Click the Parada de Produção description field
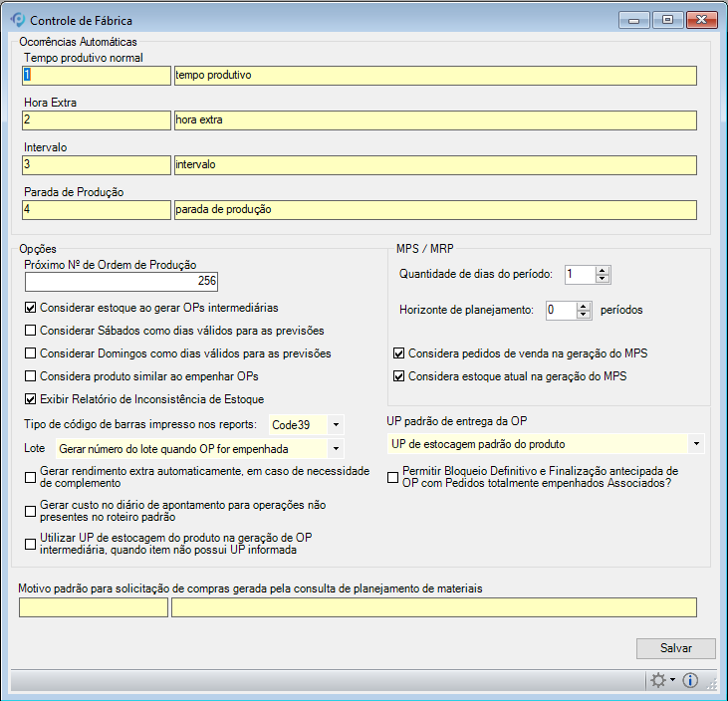The width and height of the screenshot is (728, 701). point(433,210)
